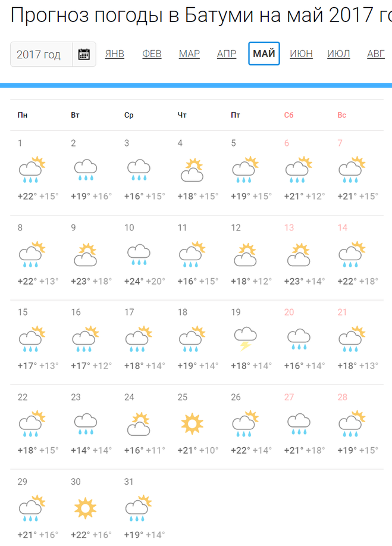Click the thunderstorm icon on May 19
Viewport: 392px width, 546px height.
pyautogui.click(x=245, y=338)
